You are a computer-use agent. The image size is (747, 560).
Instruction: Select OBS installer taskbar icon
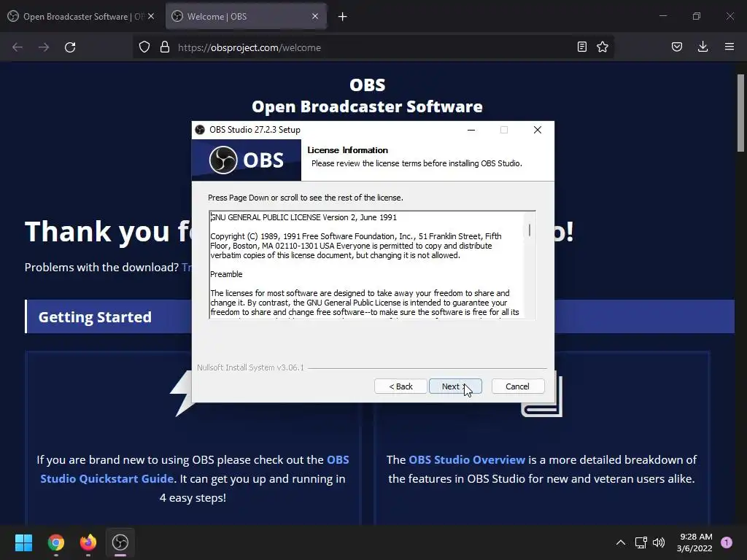coord(120,542)
